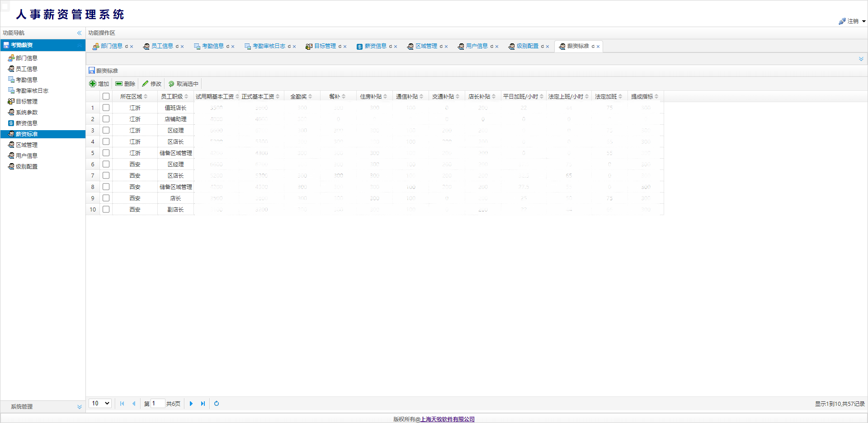Open the 注销 dropdown arrow
The width and height of the screenshot is (868, 423).
(x=863, y=21)
